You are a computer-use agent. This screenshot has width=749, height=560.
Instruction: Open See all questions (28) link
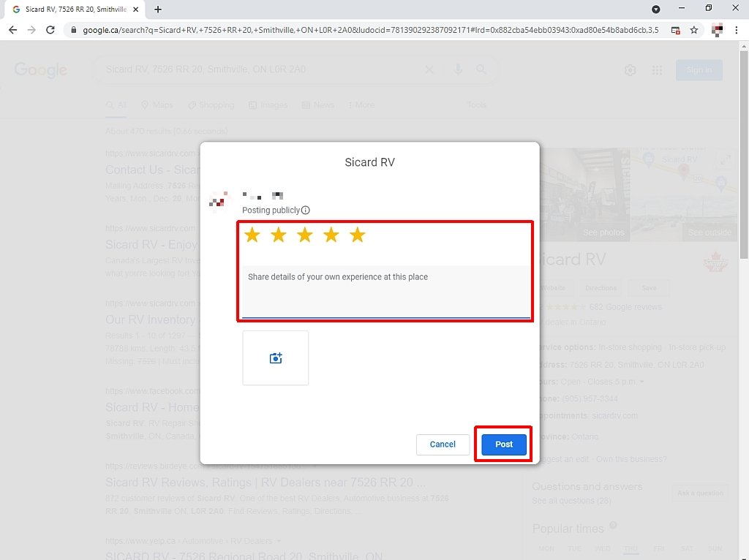tap(571, 501)
